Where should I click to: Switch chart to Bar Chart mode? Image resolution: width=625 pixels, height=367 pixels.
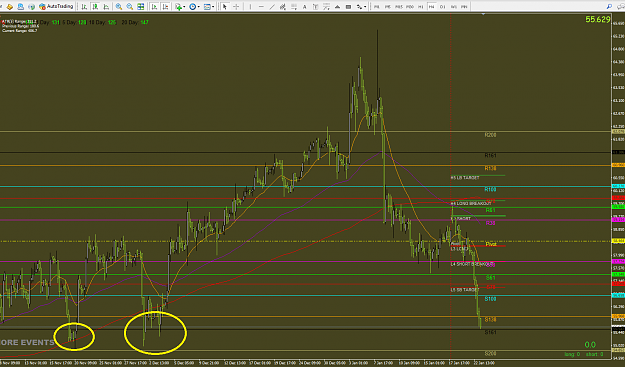click(84, 7)
